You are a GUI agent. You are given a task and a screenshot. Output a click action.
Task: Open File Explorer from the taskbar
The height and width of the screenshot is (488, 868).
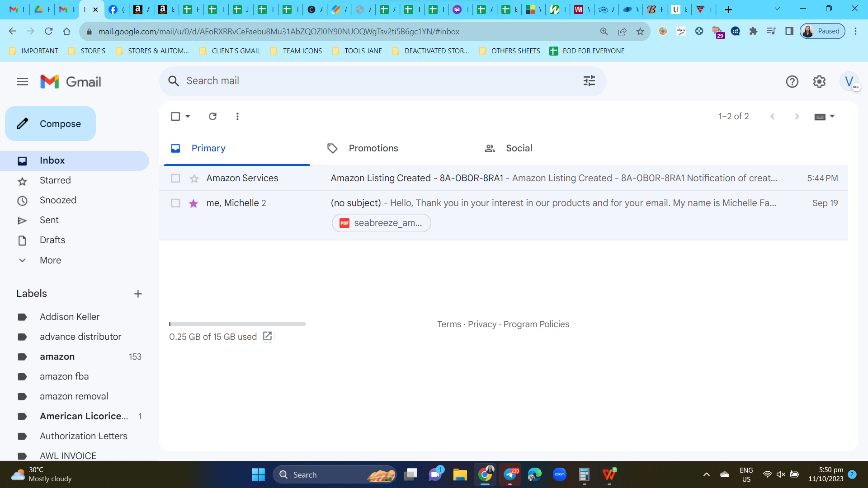460,474
